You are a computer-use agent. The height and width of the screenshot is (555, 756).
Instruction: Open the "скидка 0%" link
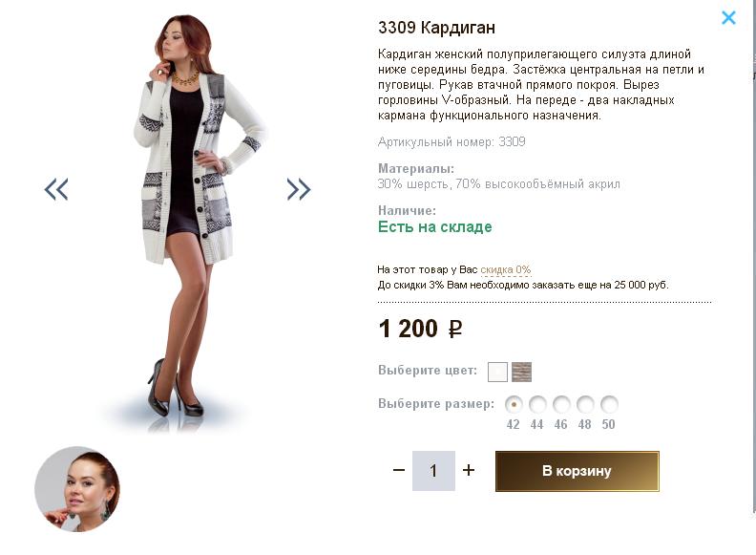point(506,270)
